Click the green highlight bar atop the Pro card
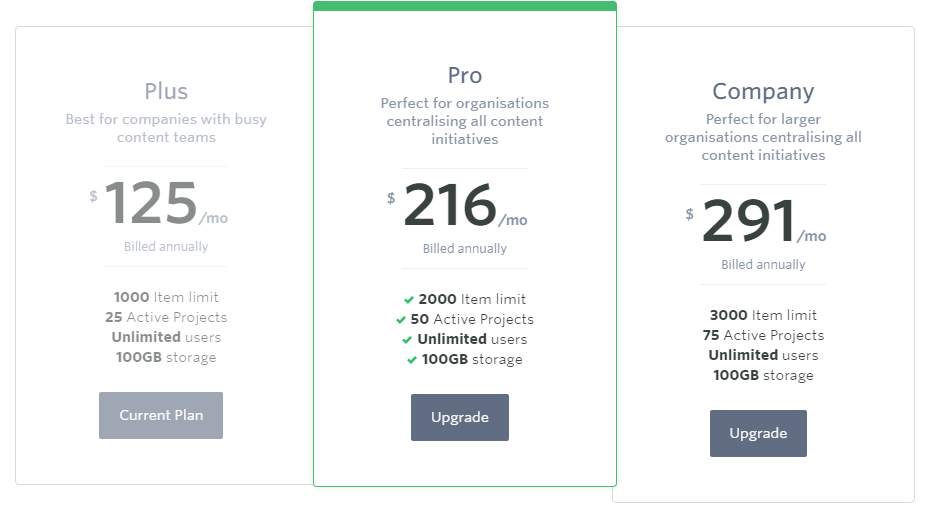Image resolution: width=930 pixels, height=519 pixels. 465,6
